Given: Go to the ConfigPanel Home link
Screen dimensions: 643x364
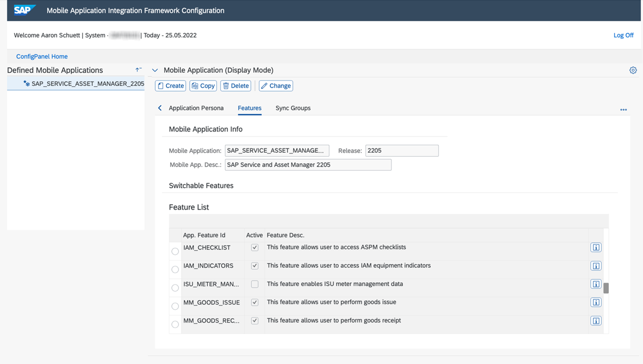Looking at the screenshot, I should [42, 57].
